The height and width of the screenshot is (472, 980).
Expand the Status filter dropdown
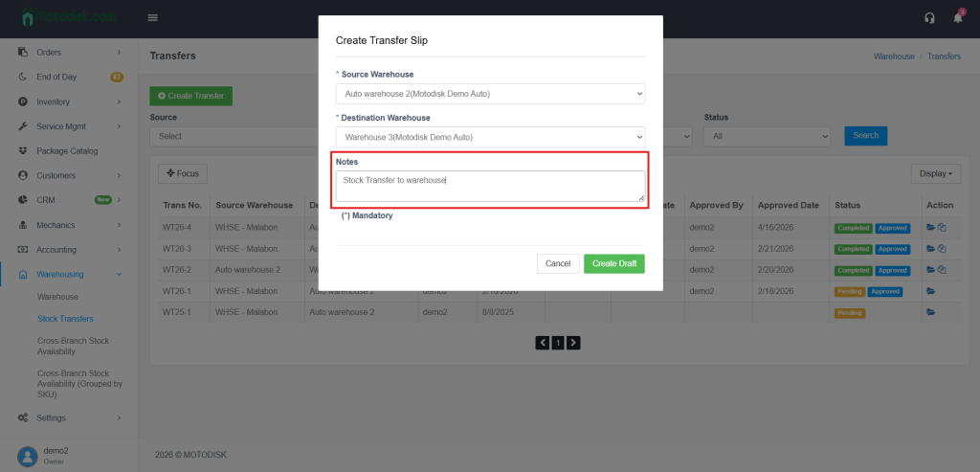(x=767, y=136)
